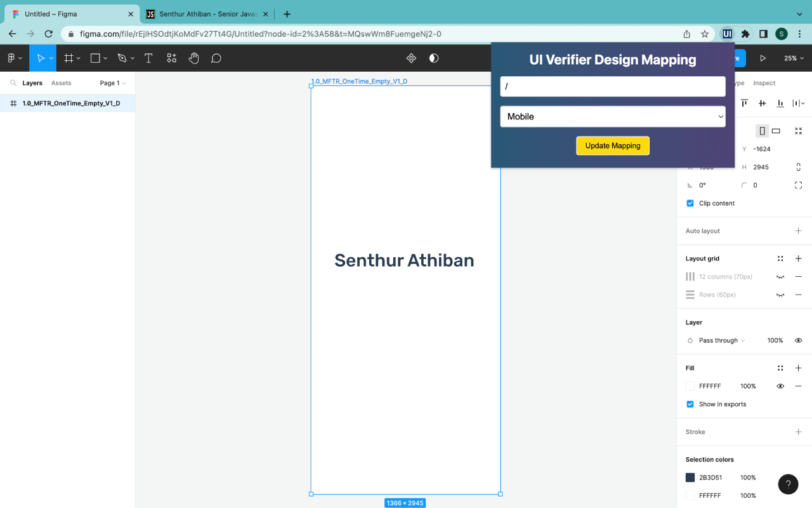Show the 12 columns layout grid
Image resolution: width=812 pixels, height=508 pixels.
pyautogui.click(x=780, y=277)
